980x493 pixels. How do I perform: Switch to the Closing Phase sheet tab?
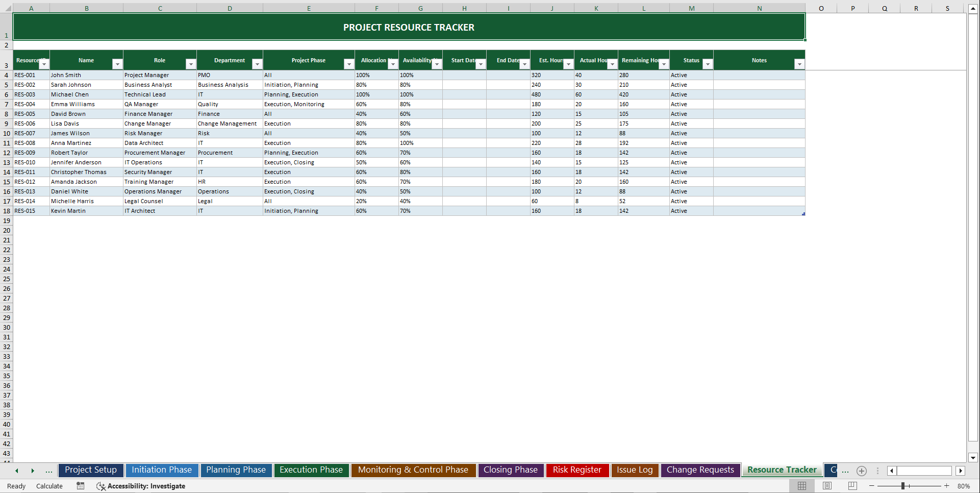511,470
